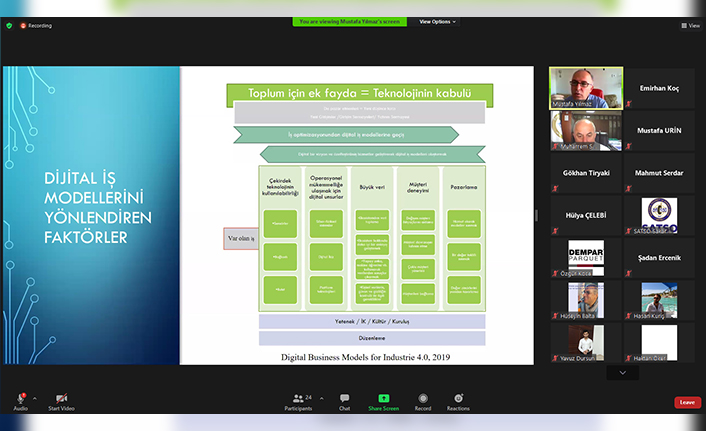The image size is (706, 431).
Task: Select the Yavuz Dursun video tile
Action: pos(586,343)
